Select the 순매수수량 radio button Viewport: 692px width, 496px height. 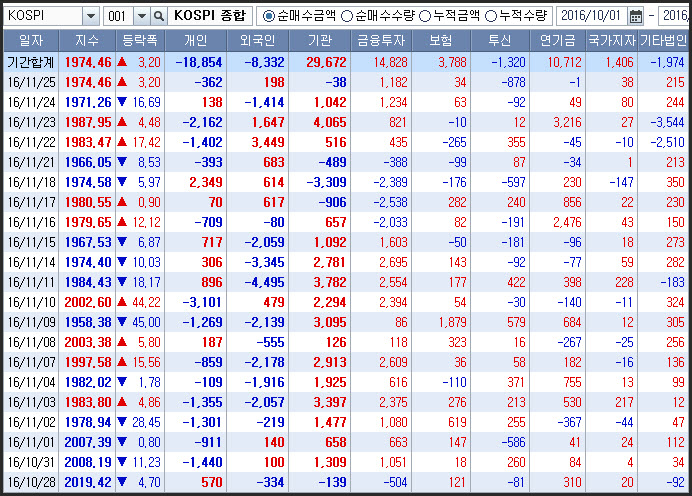(x=347, y=16)
